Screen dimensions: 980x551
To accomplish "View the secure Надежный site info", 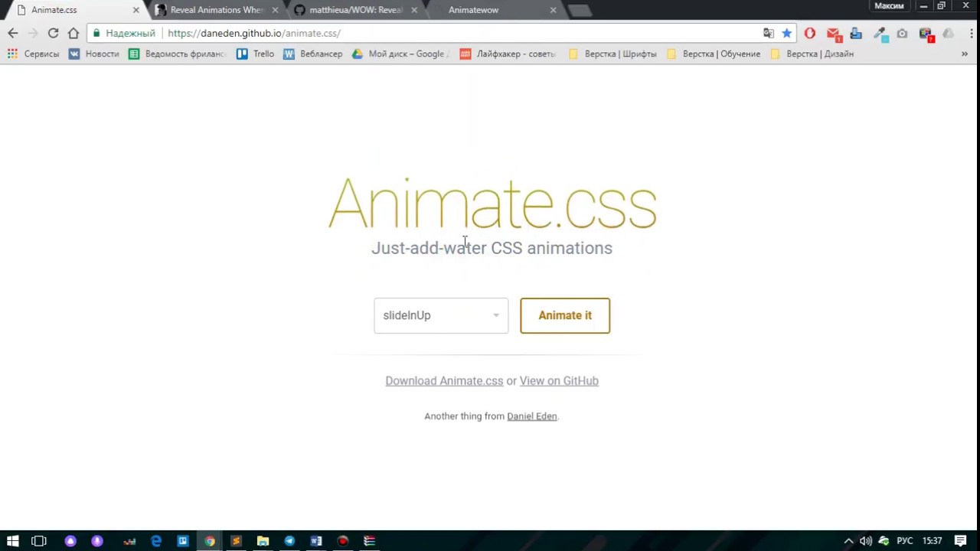I will [123, 33].
